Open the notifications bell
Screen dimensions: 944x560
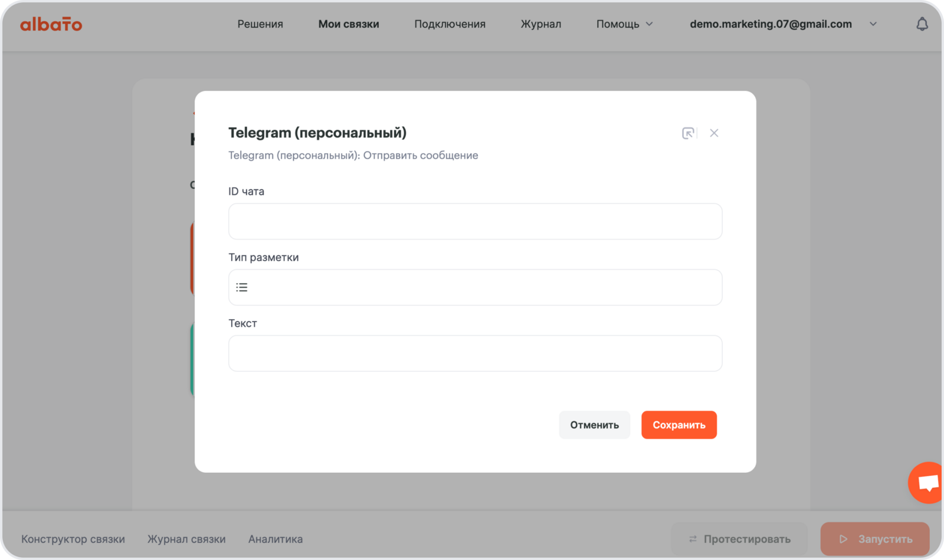pos(922,24)
